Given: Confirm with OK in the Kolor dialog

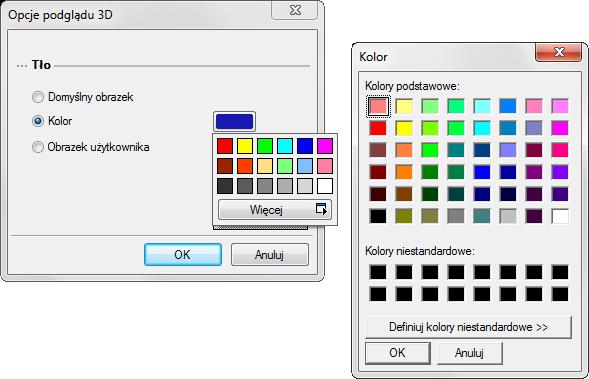Looking at the screenshot, I should pyautogui.click(x=397, y=353).
